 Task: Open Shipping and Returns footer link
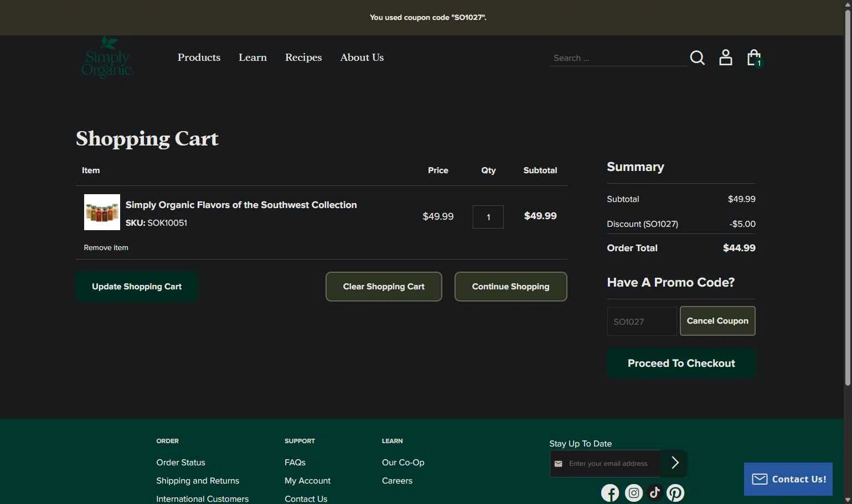coord(198,481)
